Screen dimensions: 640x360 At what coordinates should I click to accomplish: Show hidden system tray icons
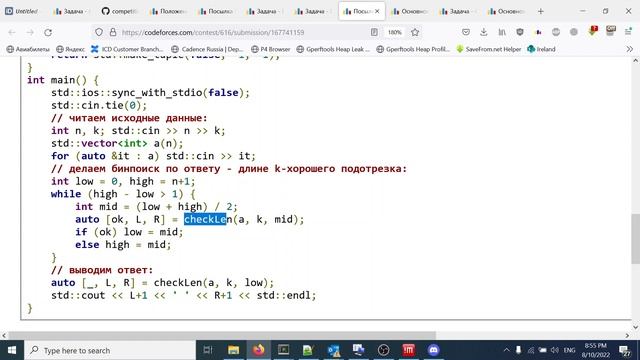[507, 350]
